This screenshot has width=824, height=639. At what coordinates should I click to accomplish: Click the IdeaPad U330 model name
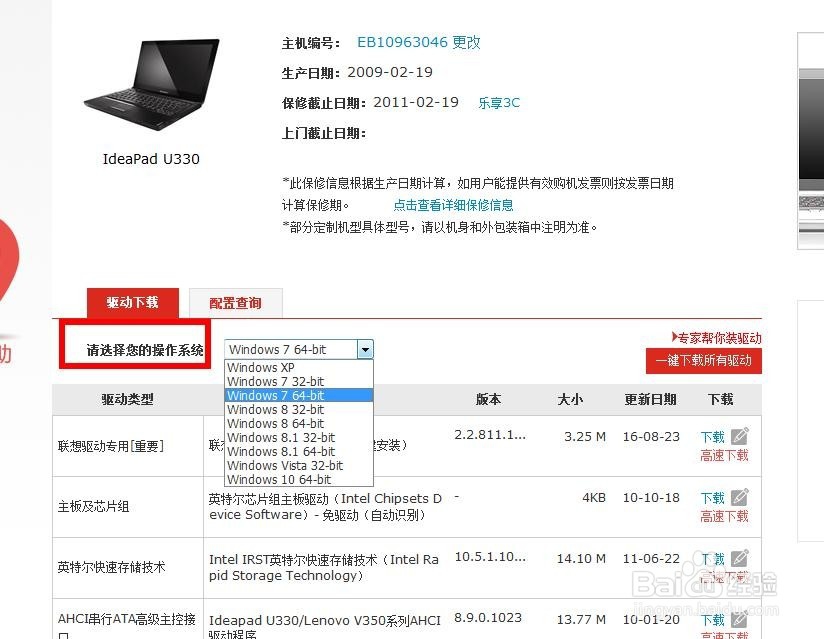[x=151, y=159]
